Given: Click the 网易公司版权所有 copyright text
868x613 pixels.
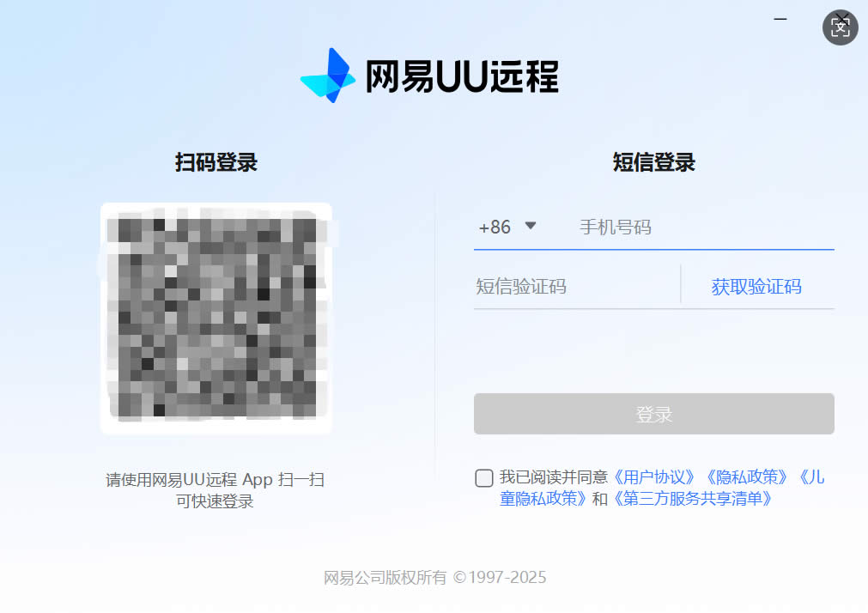Looking at the screenshot, I should [434, 578].
